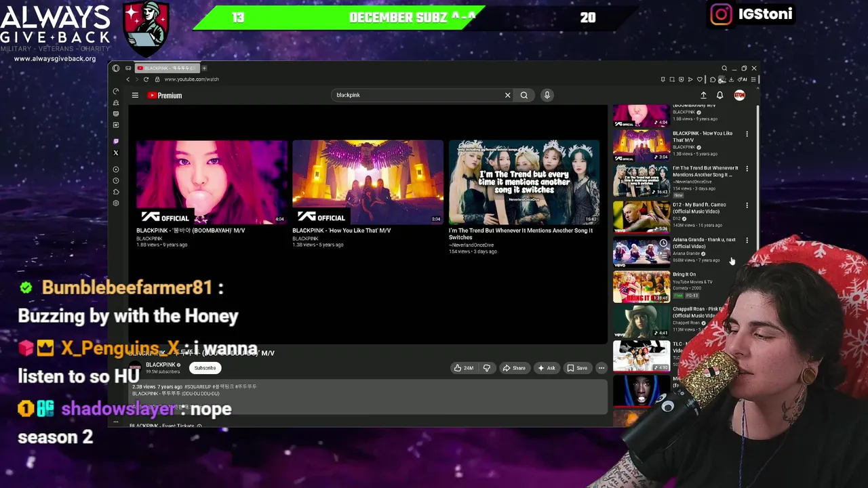Go back to the previous page

coord(127,79)
